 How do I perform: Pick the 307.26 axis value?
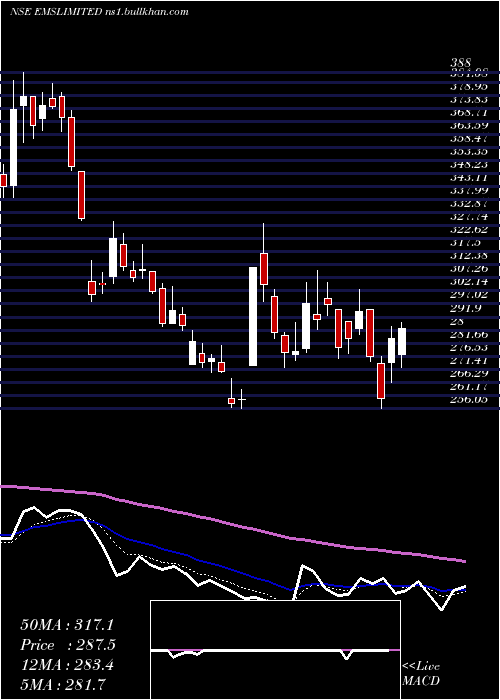point(468,269)
